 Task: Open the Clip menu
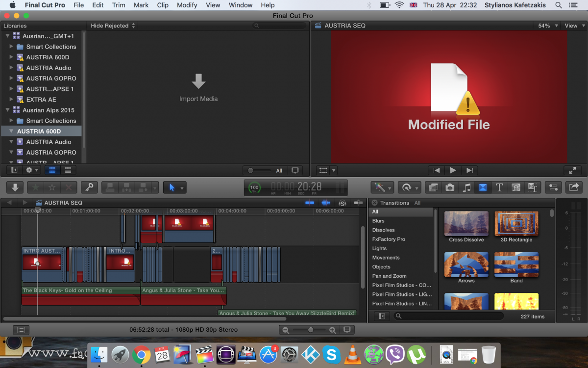[163, 5]
